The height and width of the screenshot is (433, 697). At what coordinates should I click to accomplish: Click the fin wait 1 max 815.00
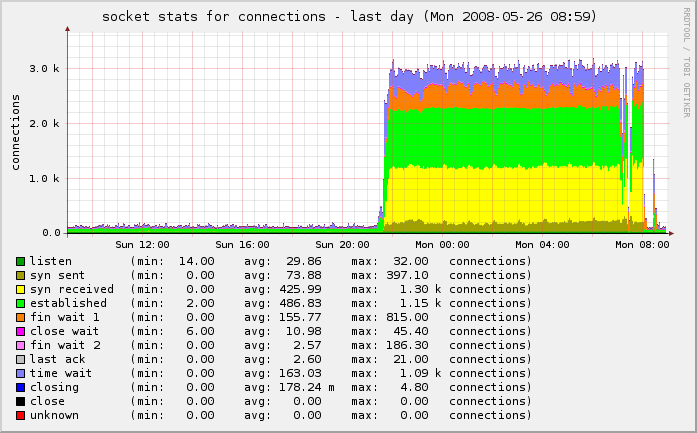point(407,317)
